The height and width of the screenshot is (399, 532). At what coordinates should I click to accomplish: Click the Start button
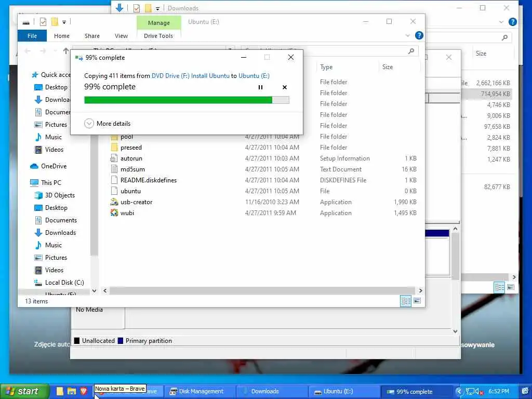click(24, 391)
